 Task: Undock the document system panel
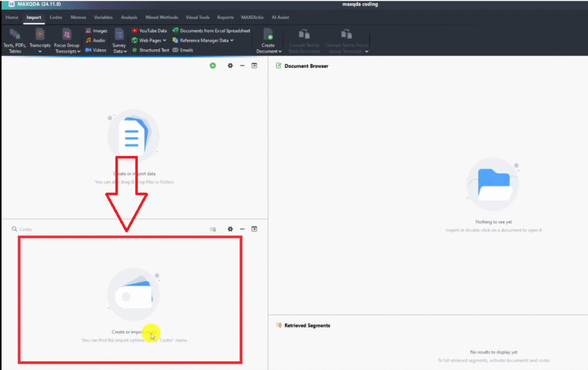(254, 66)
